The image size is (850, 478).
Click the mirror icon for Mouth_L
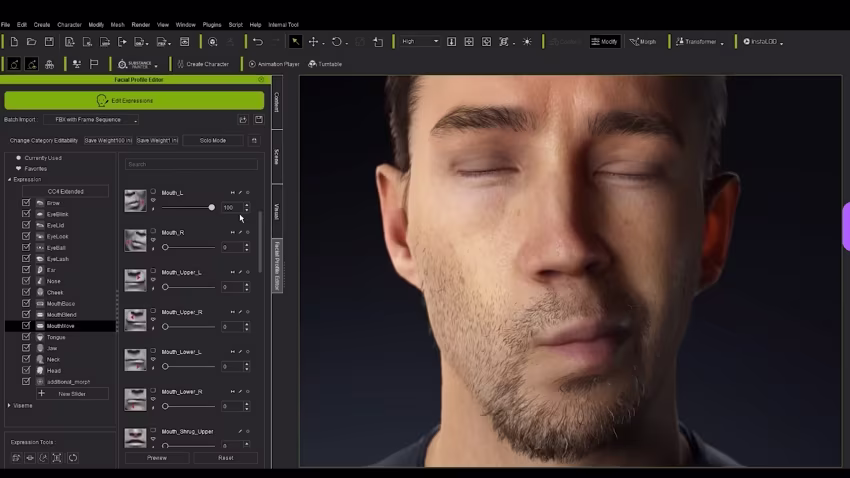pos(233,192)
